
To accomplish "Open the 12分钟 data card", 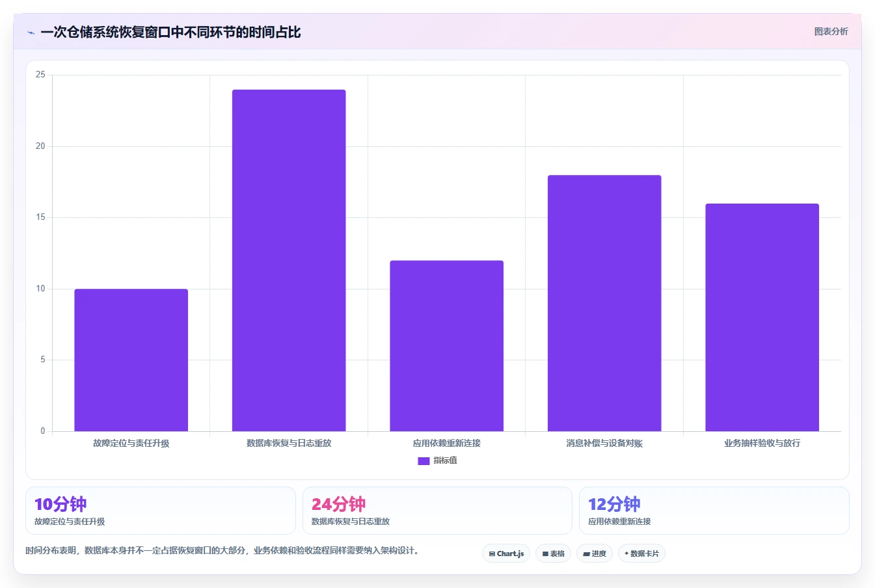I will pyautogui.click(x=714, y=511).
